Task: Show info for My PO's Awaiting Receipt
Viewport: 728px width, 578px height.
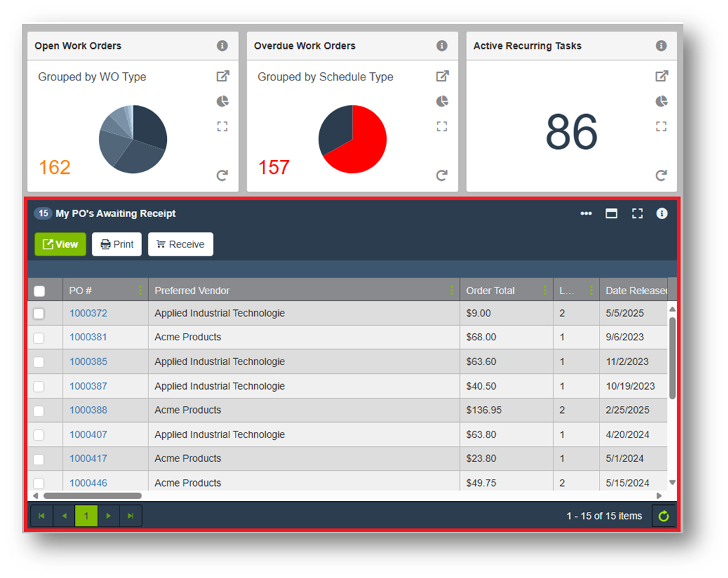Action: coord(661,214)
